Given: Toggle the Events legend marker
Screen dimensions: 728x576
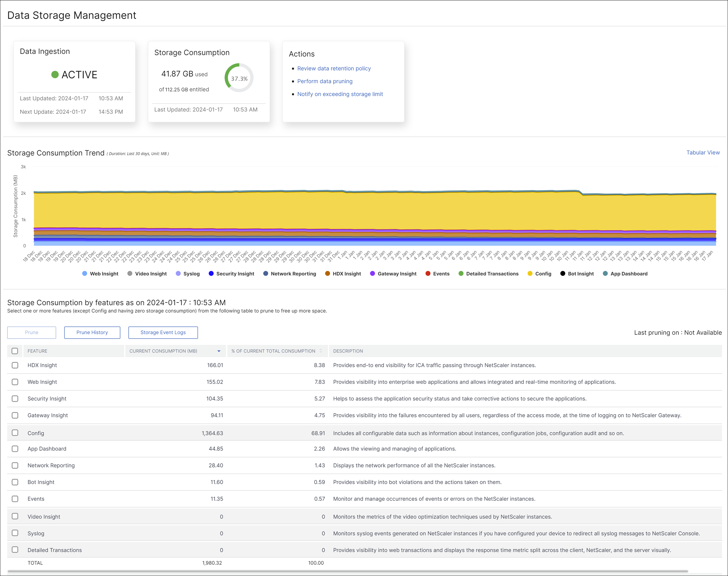Looking at the screenshot, I should [x=428, y=273].
